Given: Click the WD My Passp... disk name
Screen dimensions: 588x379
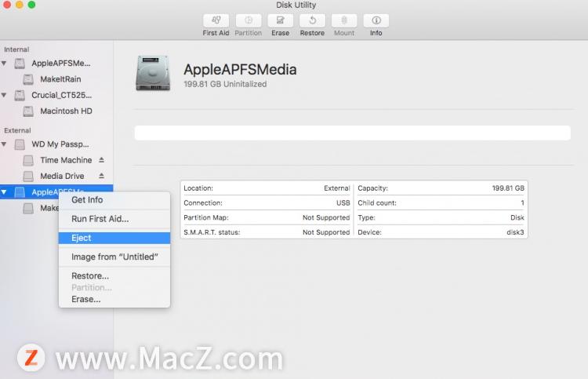Looking at the screenshot, I should [x=60, y=144].
